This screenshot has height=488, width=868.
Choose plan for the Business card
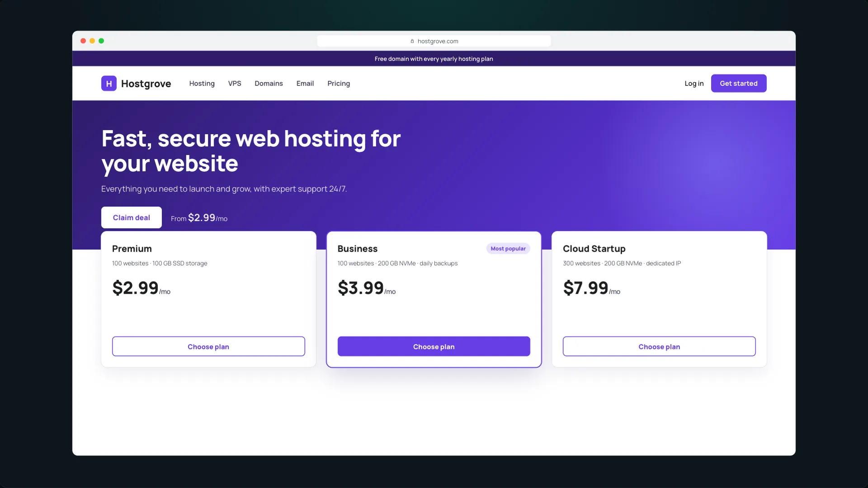[x=434, y=347]
